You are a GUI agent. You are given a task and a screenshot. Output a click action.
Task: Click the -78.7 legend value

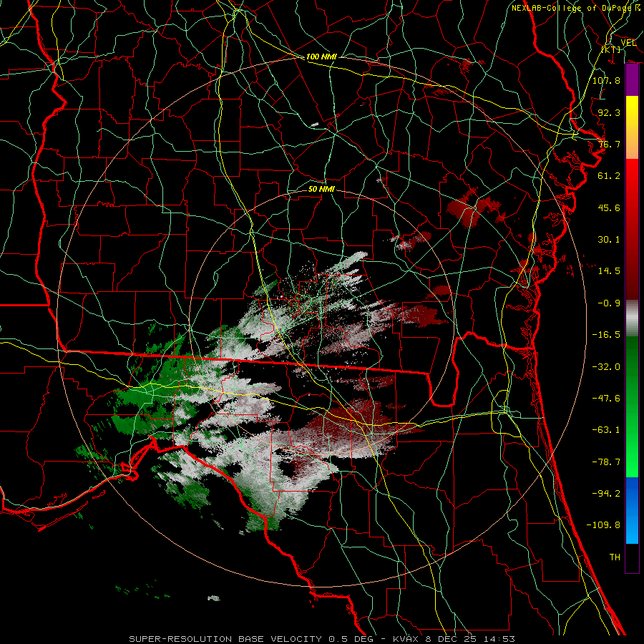[x=606, y=462]
